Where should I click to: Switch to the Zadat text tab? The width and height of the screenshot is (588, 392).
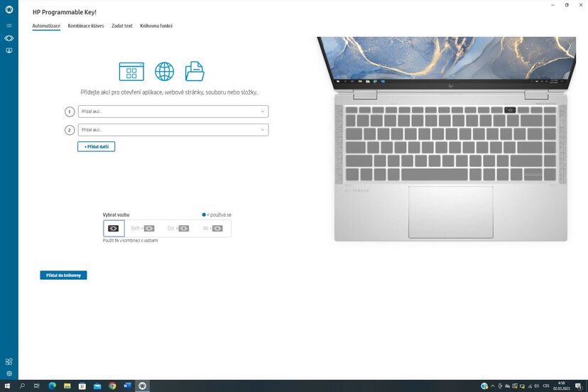pos(122,26)
